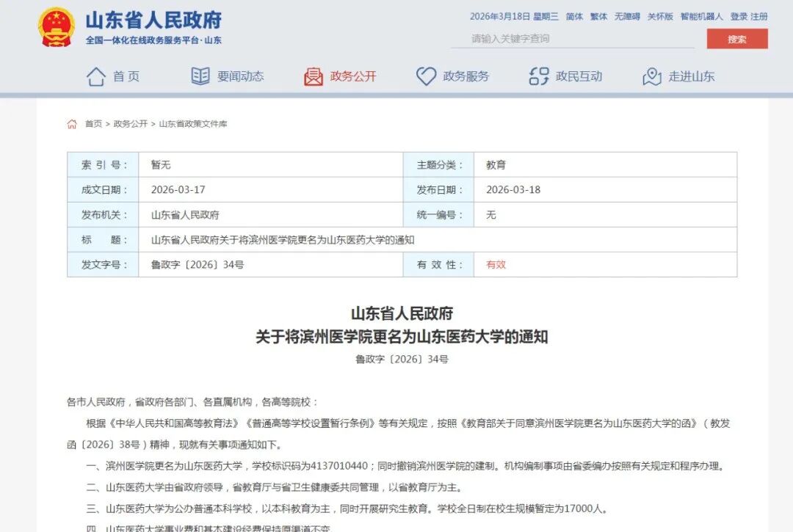
Task: Click the small red home icon in breadcrumb
Action: 72,124
